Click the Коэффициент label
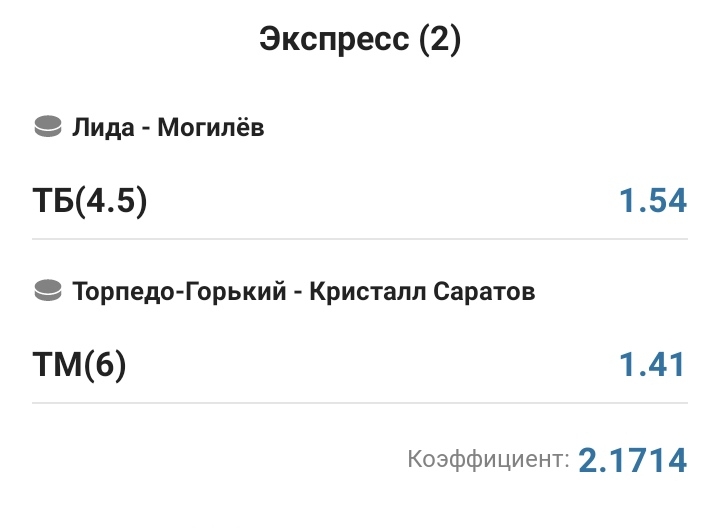Screen dimensions: 720x528 (488, 460)
